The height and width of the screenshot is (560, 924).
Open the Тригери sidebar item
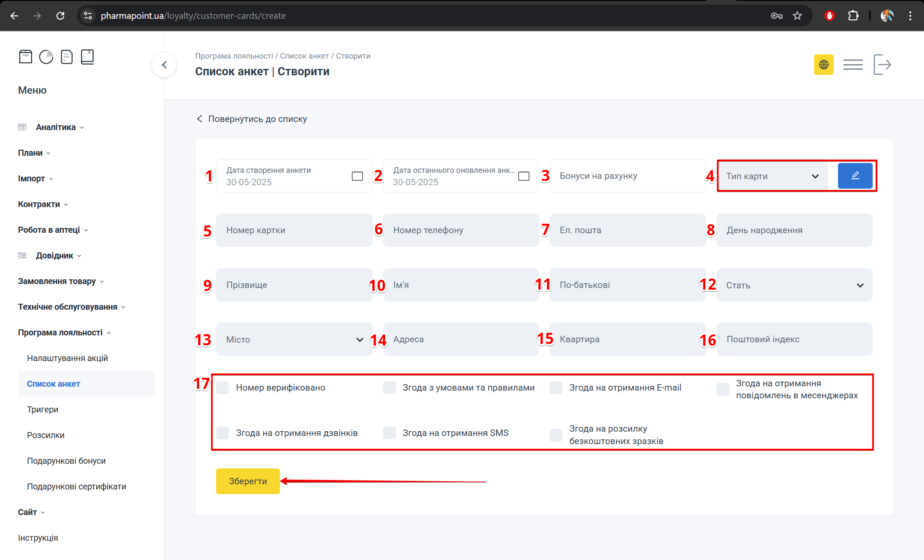pos(43,409)
